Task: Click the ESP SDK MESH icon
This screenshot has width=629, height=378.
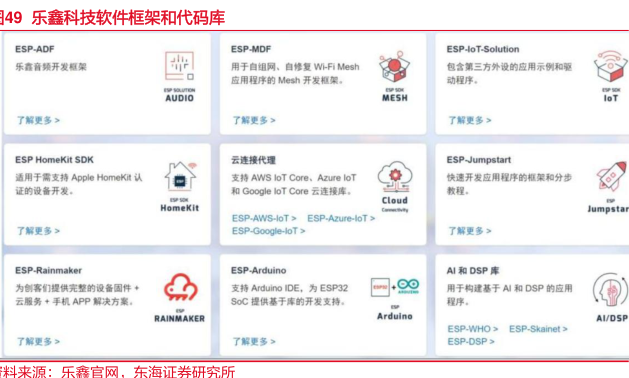Action: [x=395, y=76]
